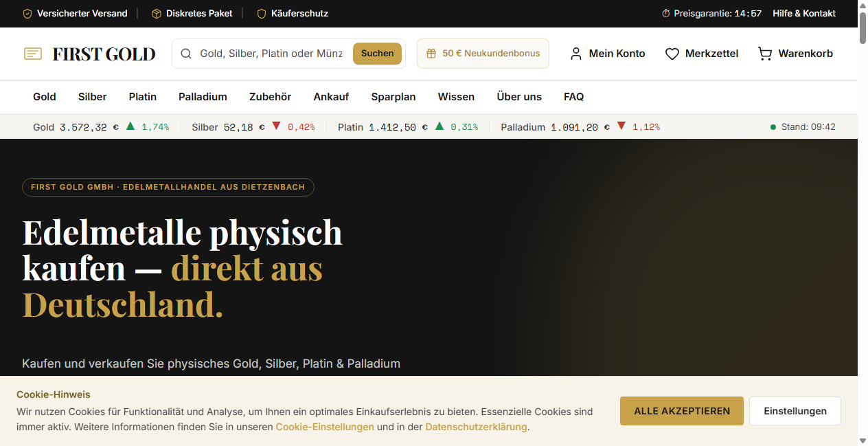Open the Palladium menu category
This screenshot has width=868, height=446.
click(x=203, y=97)
